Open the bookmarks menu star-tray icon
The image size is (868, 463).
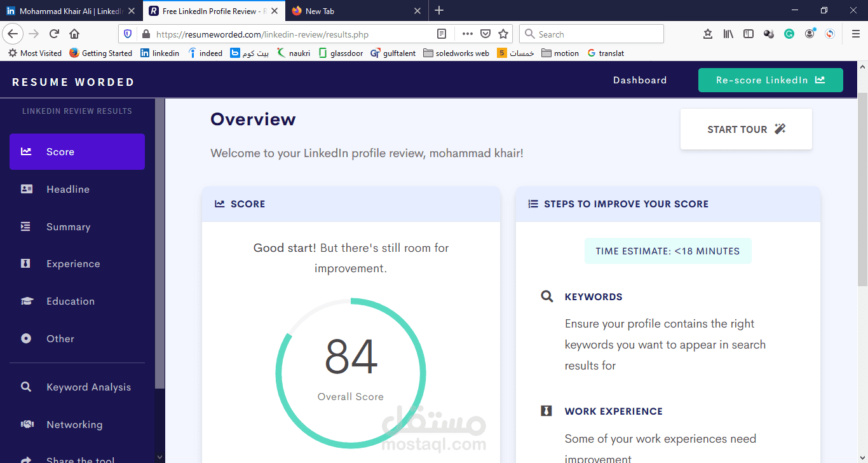(x=708, y=34)
